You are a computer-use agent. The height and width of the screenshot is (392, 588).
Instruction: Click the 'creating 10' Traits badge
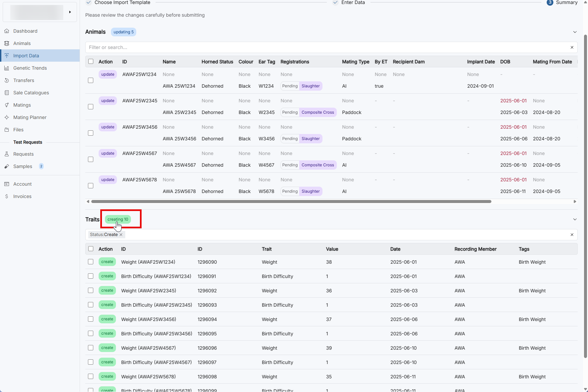coord(118,219)
